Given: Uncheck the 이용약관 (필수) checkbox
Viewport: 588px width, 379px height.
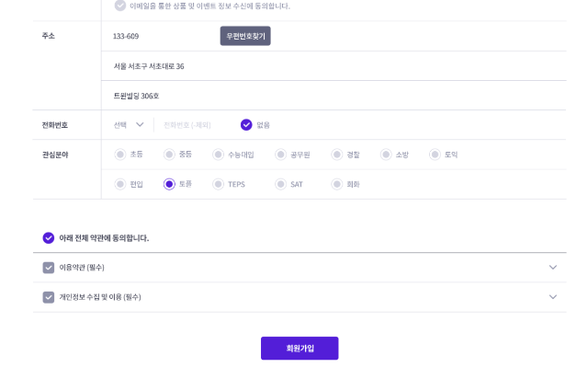Looking at the screenshot, I should click(x=49, y=268).
